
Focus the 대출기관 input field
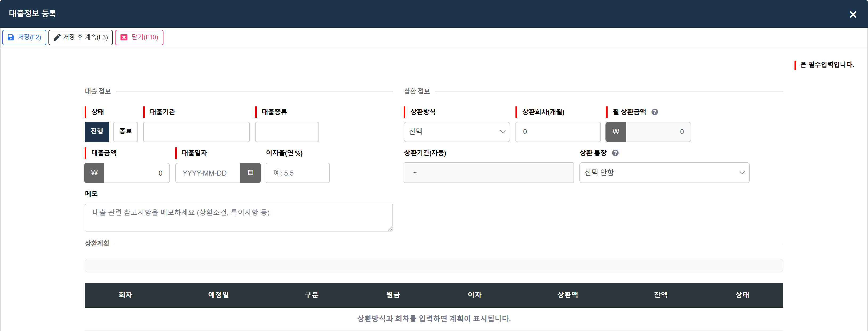[x=196, y=132]
